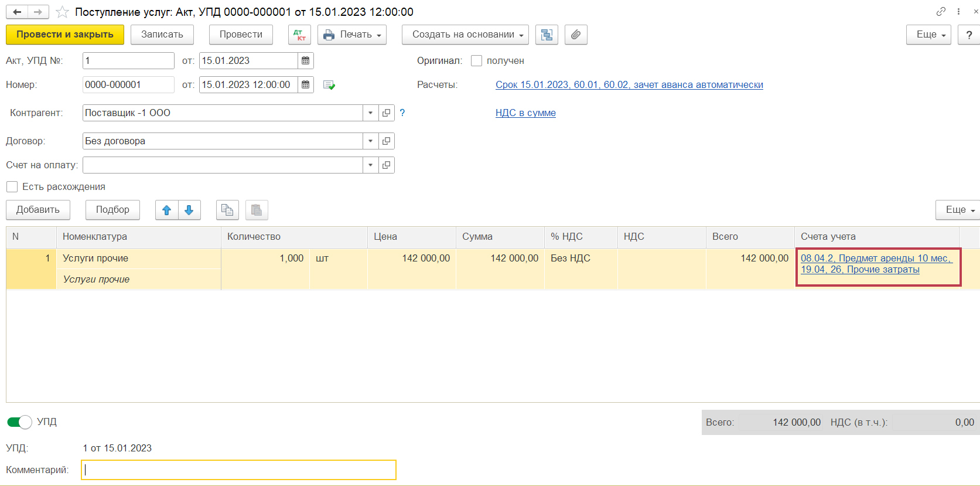The height and width of the screenshot is (486, 980).
Task: Copy selected table rows icon
Action: pos(227,210)
